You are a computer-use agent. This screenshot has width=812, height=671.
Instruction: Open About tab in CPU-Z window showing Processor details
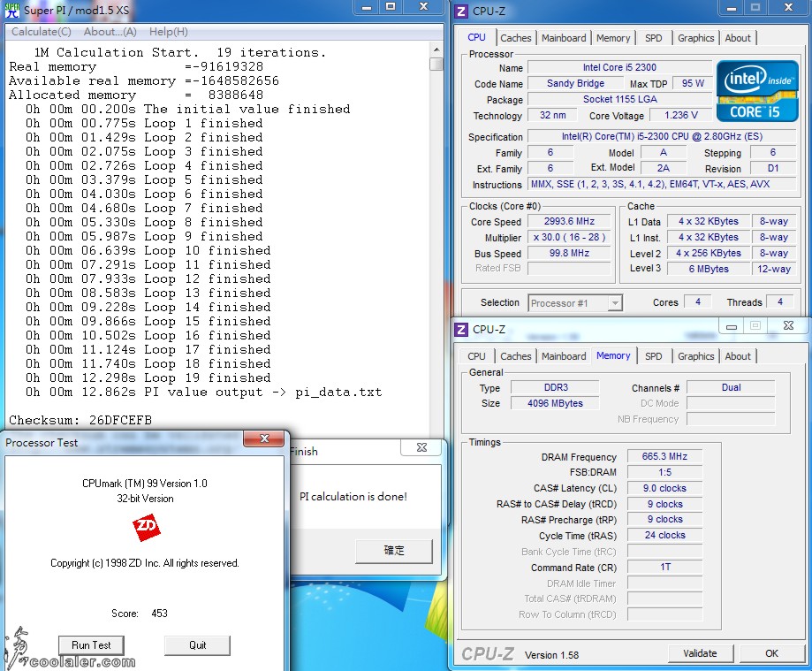738,38
